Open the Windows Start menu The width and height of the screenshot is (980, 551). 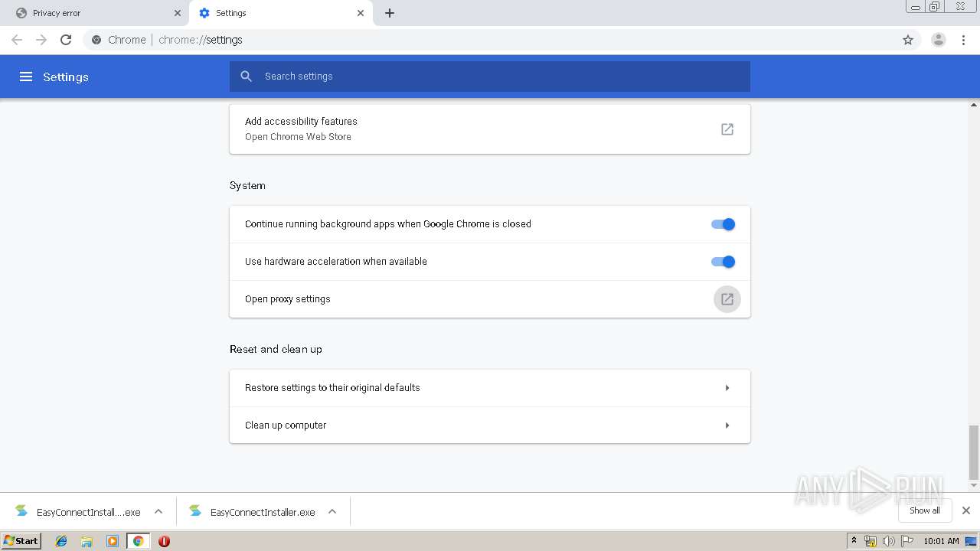(x=21, y=541)
